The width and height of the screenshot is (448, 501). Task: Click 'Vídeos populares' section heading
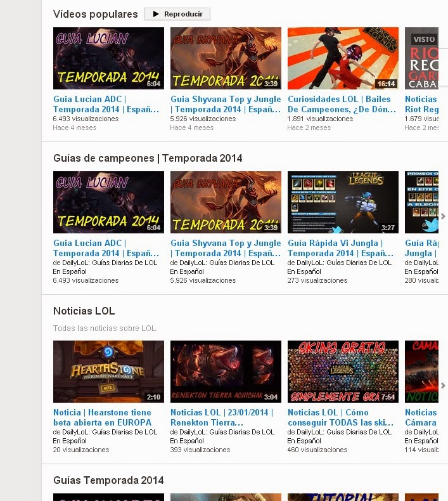pyautogui.click(x=96, y=14)
